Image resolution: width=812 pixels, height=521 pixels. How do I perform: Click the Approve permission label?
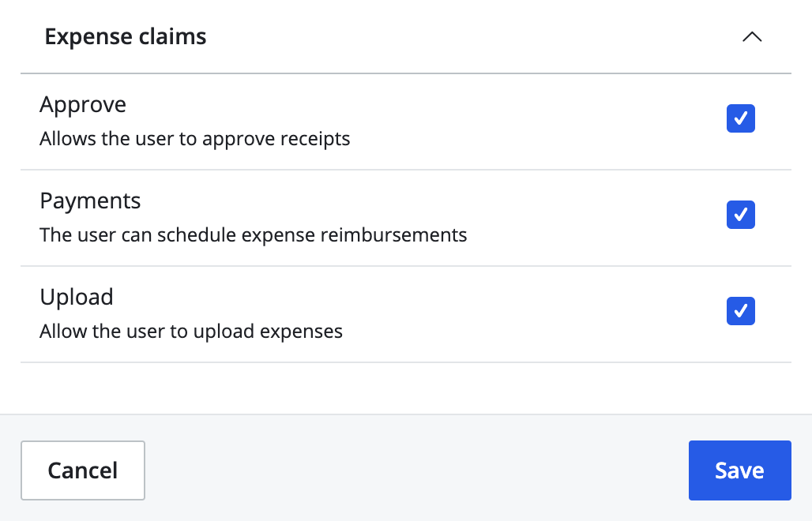coord(82,103)
